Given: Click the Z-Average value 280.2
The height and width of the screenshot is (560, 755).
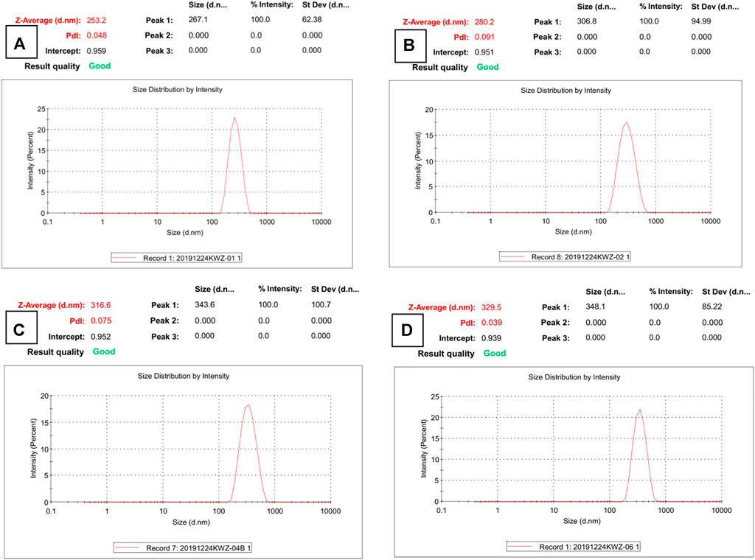Looking at the screenshot, I should (484, 21).
